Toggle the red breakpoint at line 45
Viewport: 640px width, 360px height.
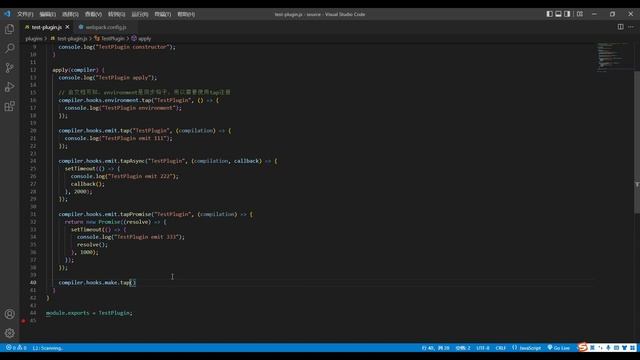(23, 321)
